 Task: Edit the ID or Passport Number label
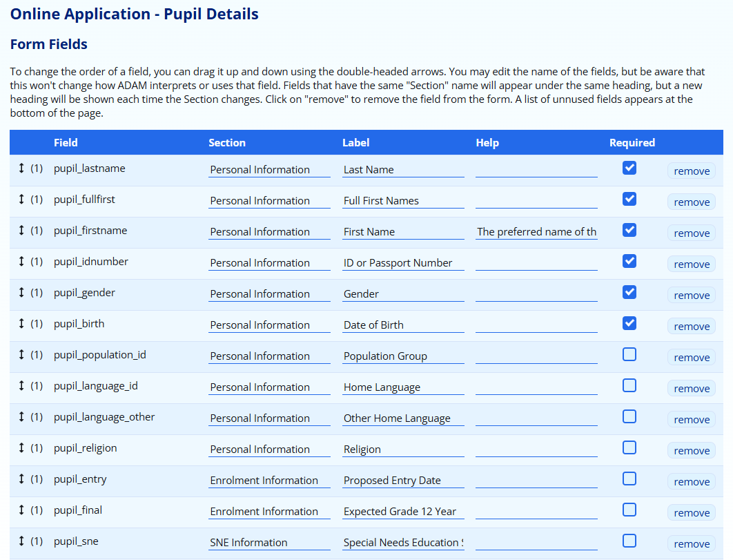(x=403, y=263)
